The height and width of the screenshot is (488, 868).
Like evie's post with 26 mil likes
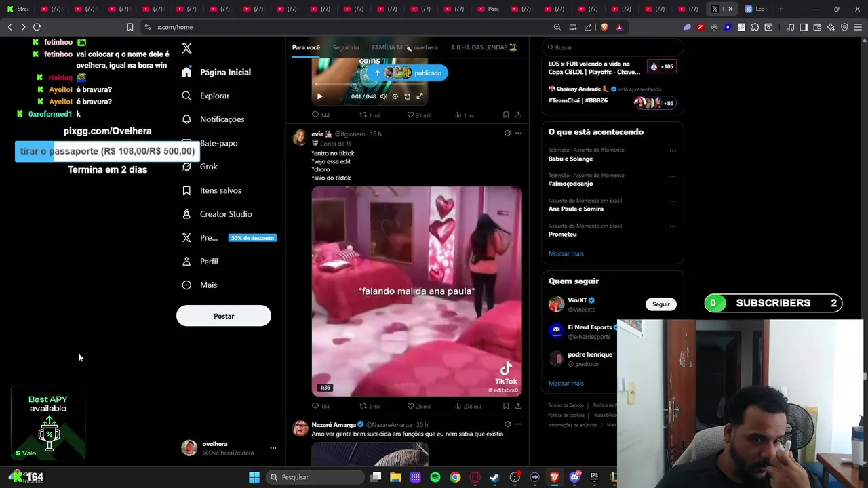click(418, 407)
